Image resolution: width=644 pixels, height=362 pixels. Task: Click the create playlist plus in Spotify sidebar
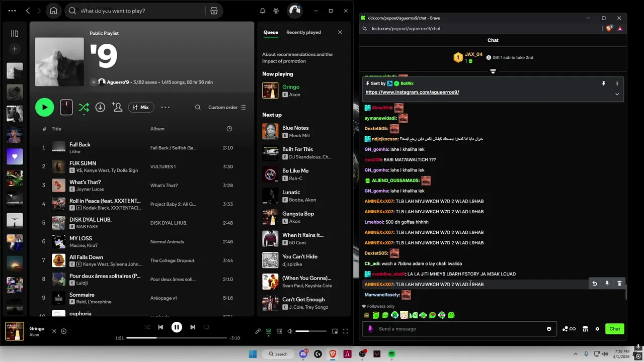(x=15, y=49)
